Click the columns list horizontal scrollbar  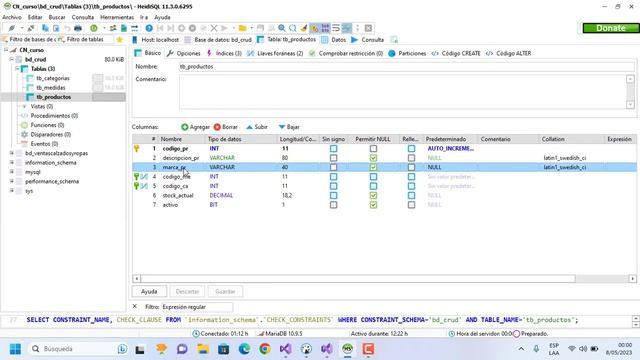[x=358, y=278]
